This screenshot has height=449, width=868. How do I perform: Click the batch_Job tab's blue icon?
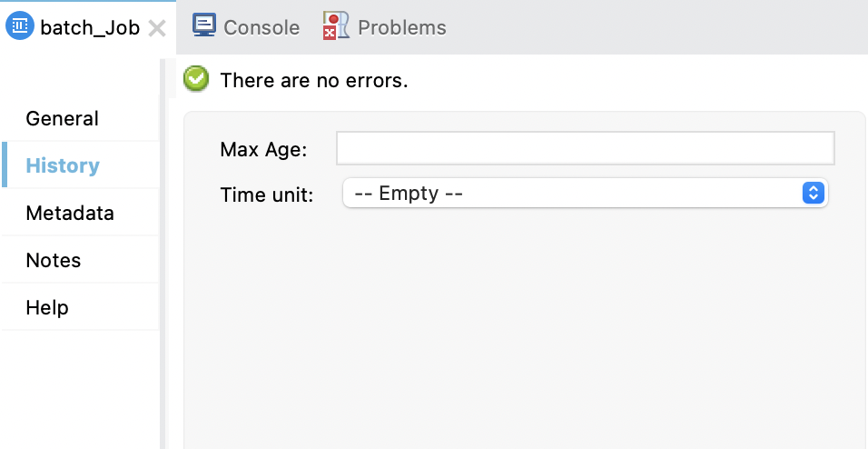[x=20, y=27]
